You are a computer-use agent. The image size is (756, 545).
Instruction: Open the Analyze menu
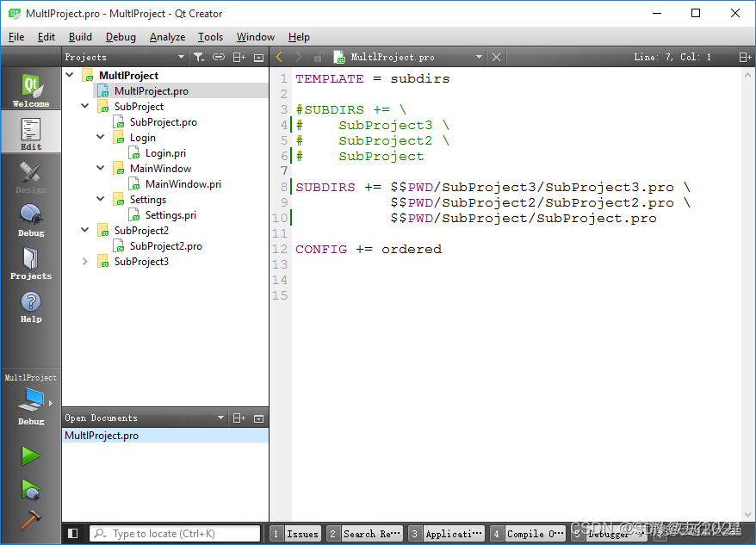click(x=167, y=37)
